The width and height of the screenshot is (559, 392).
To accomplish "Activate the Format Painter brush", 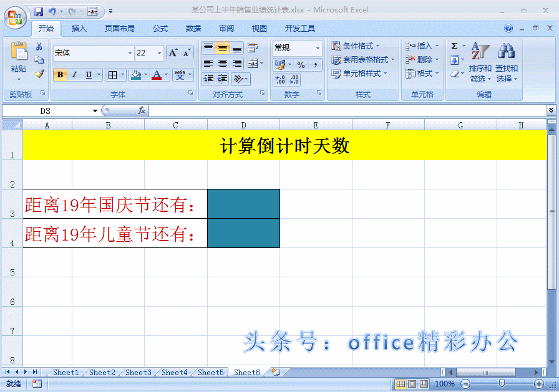I will 39,74.
